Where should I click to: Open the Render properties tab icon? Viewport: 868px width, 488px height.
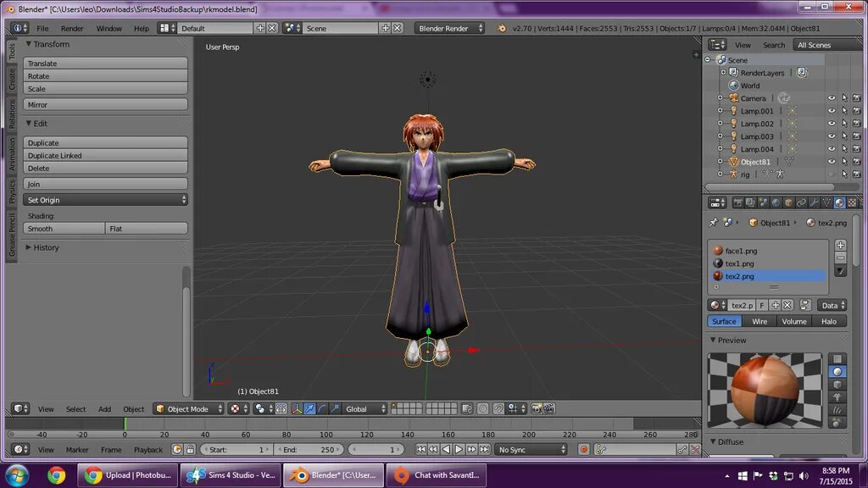pos(737,203)
